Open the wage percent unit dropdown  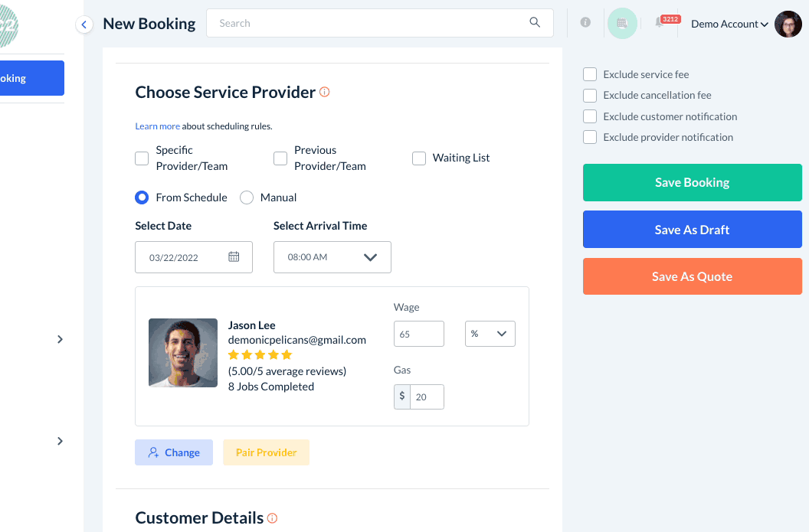pos(490,334)
